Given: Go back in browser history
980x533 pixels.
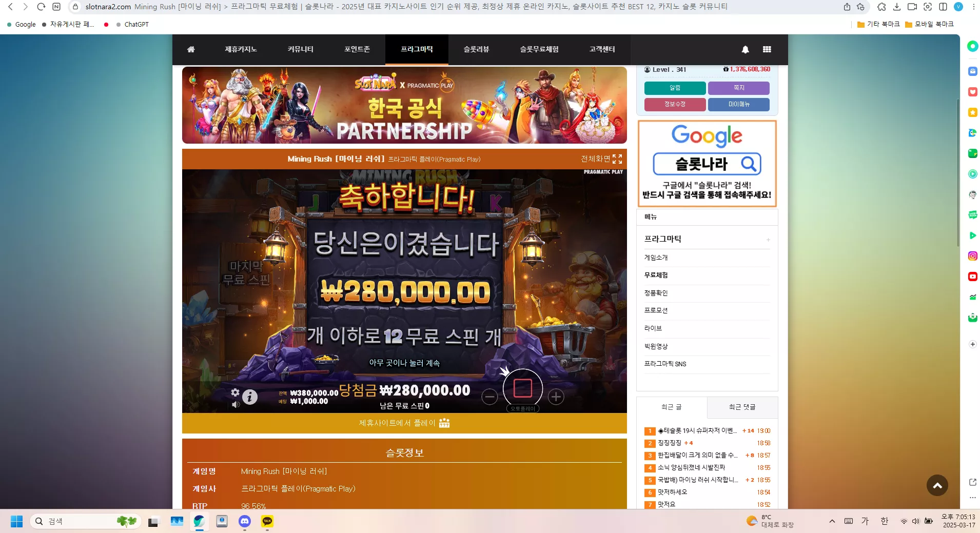Looking at the screenshot, I should pyautogui.click(x=11, y=7).
